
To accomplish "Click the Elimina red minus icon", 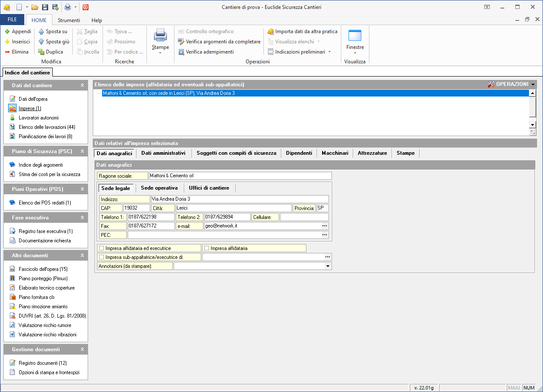I will click(7, 52).
